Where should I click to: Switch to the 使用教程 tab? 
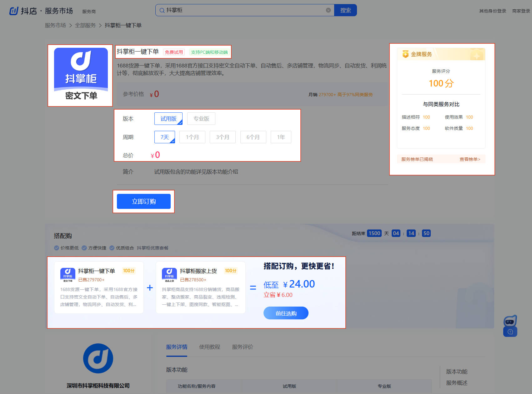[x=210, y=347]
